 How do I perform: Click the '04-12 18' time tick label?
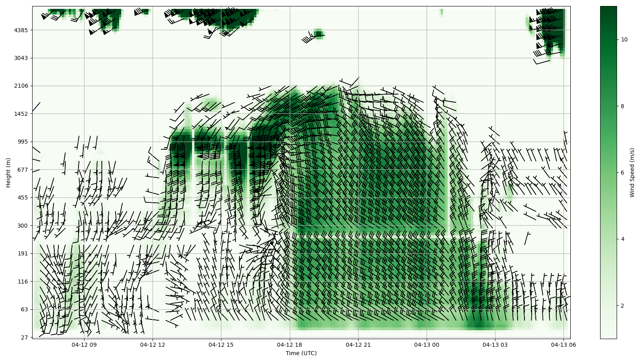[x=289, y=345]
